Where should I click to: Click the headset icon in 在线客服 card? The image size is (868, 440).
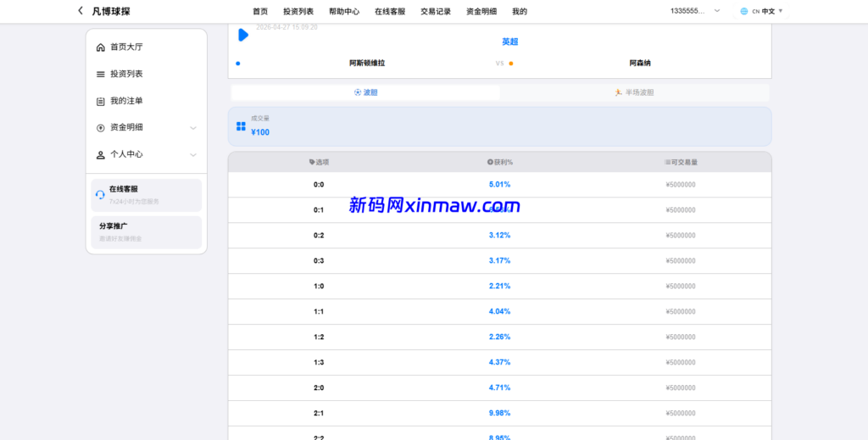tap(100, 195)
